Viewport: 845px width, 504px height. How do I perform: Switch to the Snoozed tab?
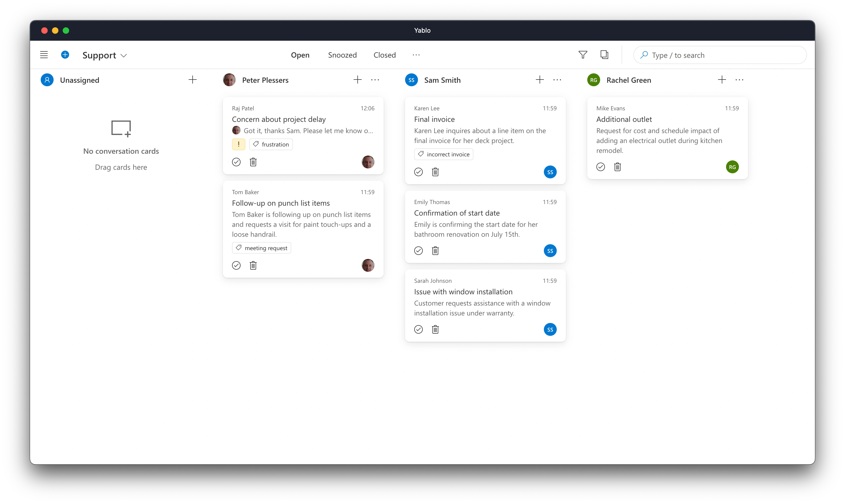[x=342, y=55]
